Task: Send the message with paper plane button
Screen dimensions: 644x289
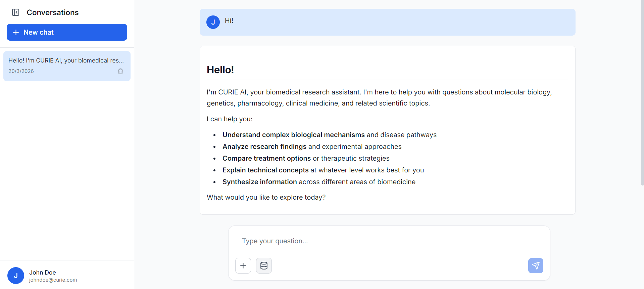Action: (x=536, y=266)
